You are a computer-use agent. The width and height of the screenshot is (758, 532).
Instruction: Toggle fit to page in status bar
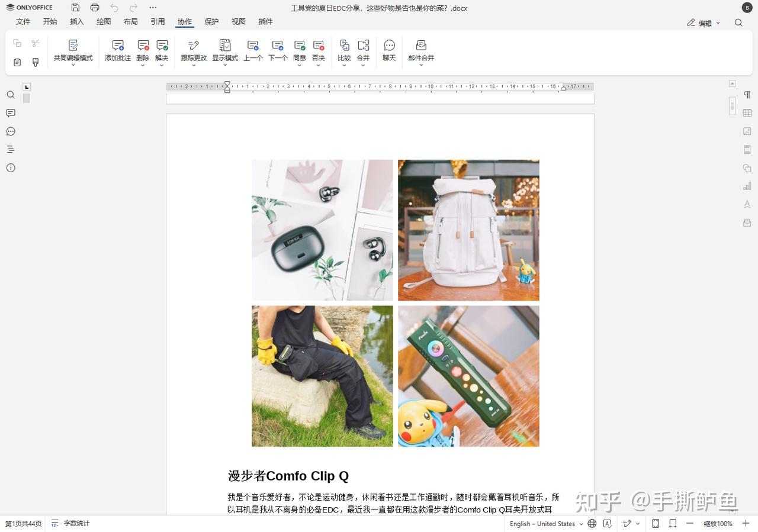click(x=656, y=524)
